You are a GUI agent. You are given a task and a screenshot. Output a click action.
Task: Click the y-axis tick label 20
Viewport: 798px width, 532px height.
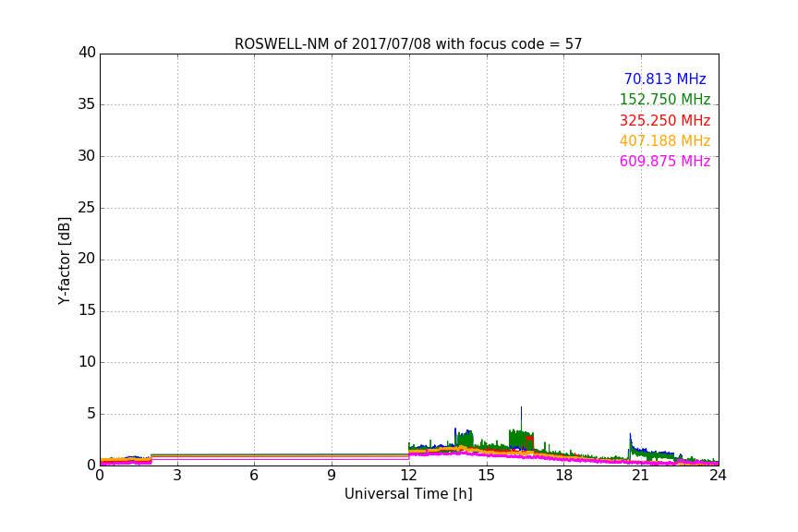pyautogui.click(x=87, y=259)
